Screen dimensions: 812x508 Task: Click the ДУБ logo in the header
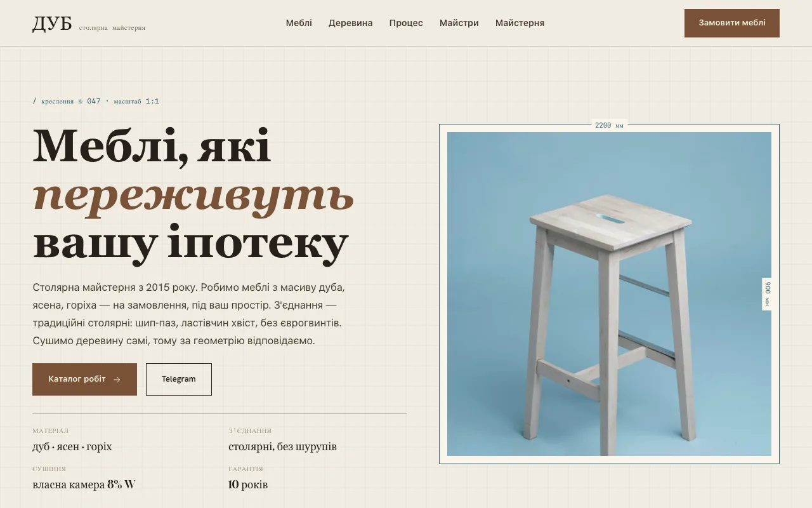click(x=52, y=23)
